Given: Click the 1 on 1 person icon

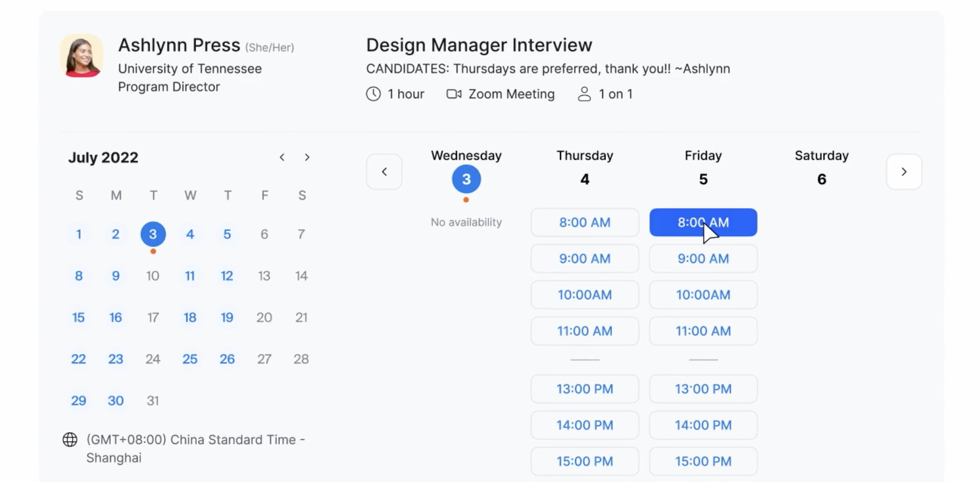Looking at the screenshot, I should point(584,94).
